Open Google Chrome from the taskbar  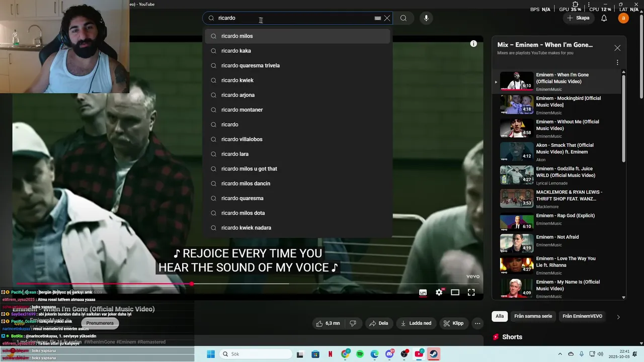[345, 354]
